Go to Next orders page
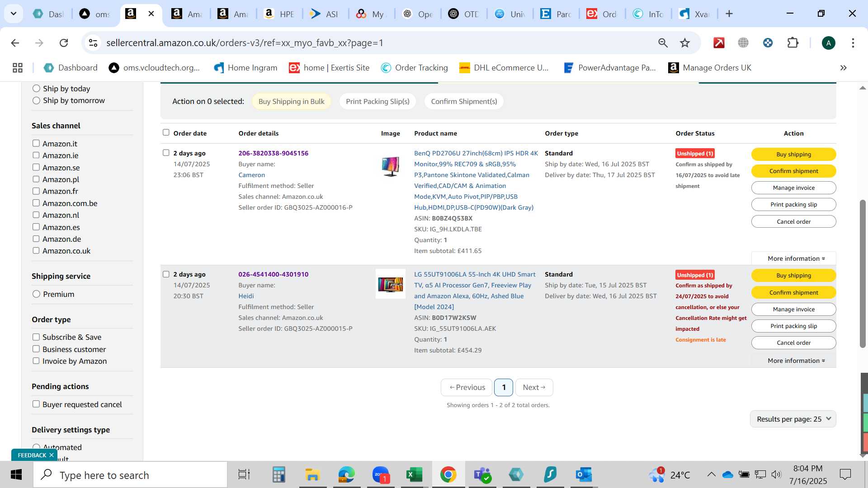 (534, 387)
